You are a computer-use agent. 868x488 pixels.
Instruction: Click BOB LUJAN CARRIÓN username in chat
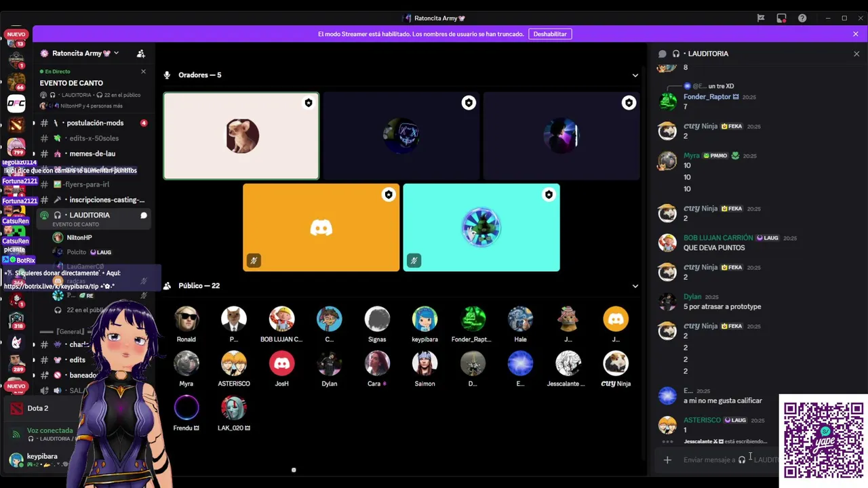(x=718, y=238)
